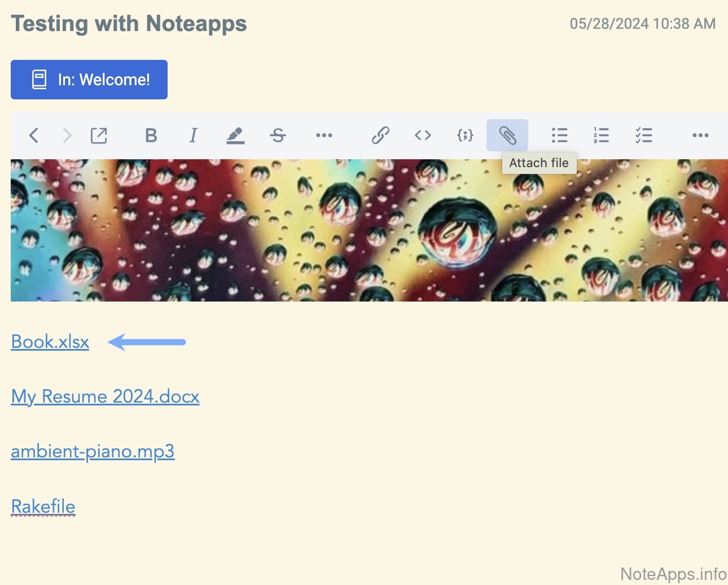Toggle bold formatting
The image size is (728, 585).
tap(151, 136)
